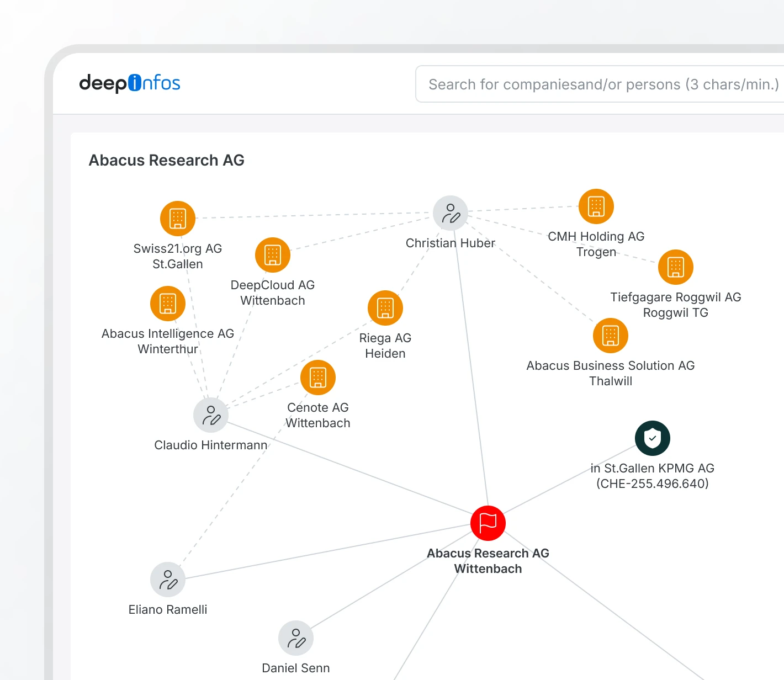Select the DeepCloud AG building icon
This screenshot has width=784, height=680.
(x=273, y=255)
